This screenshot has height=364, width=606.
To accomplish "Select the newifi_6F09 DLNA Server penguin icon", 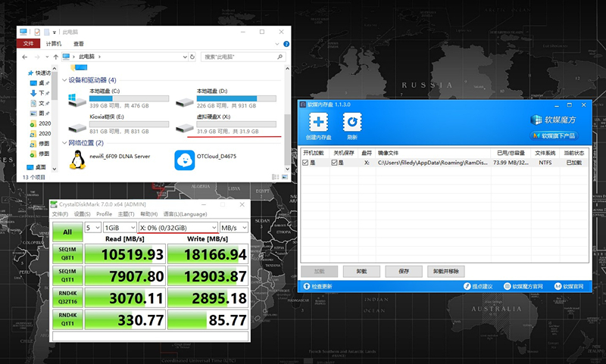I will tap(77, 160).
